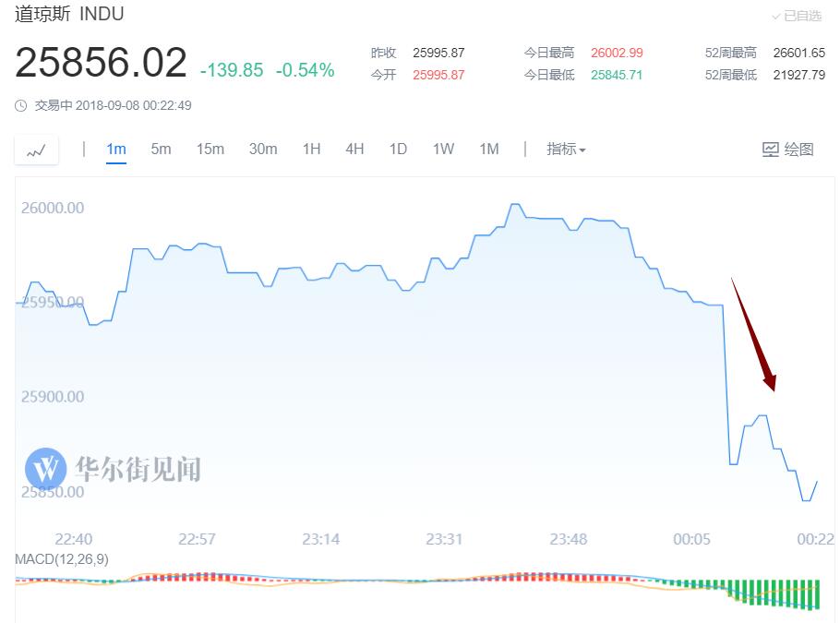
Task: Select the 1W weekly timeframe
Action: tap(443, 149)
